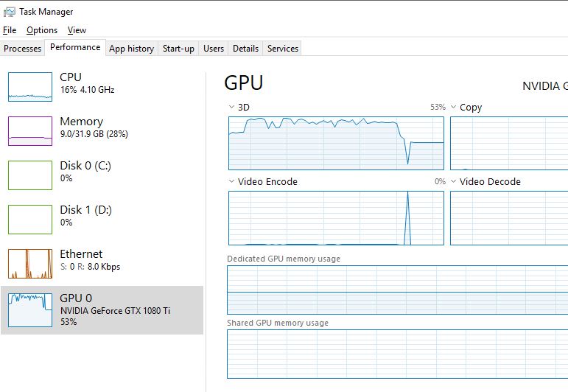Click the 3D utilization graph
This screenshot has width=568, height=392.
[x=336, y=143]
